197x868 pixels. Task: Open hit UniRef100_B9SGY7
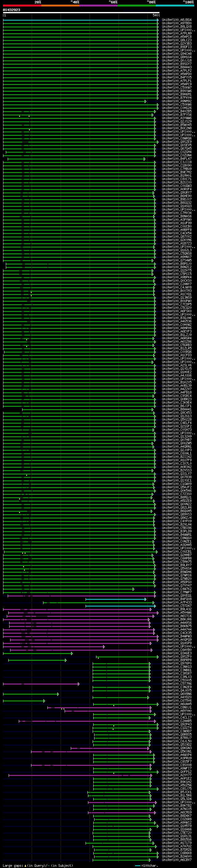177,64
